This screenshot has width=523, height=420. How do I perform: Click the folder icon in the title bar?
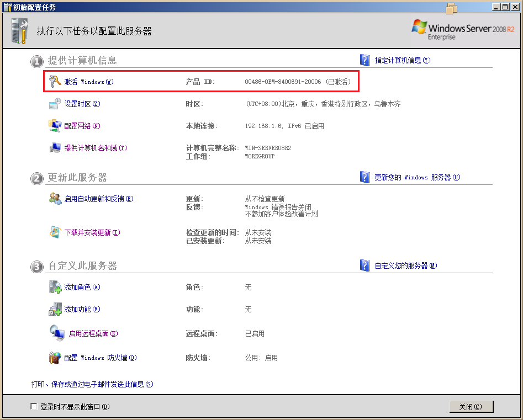[451, 8]
